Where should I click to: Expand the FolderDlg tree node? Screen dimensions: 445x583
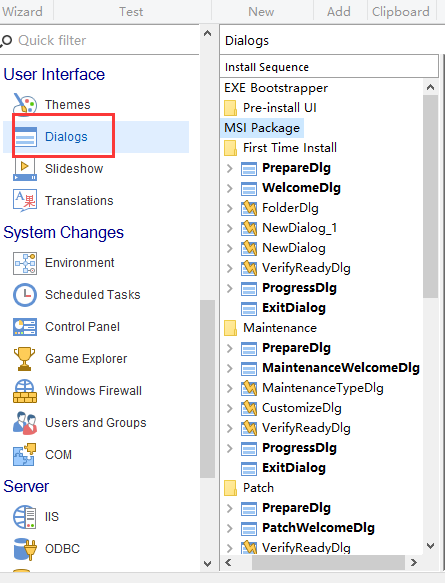229,208
